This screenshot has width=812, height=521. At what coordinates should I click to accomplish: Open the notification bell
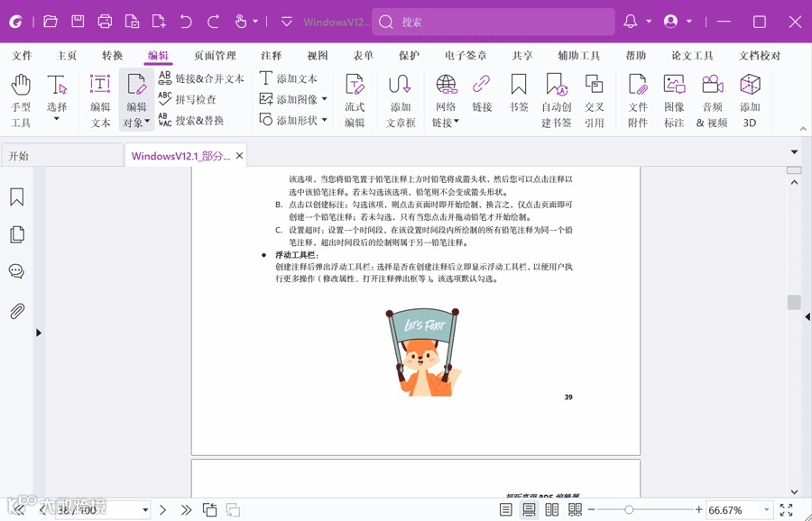[631, 22]
